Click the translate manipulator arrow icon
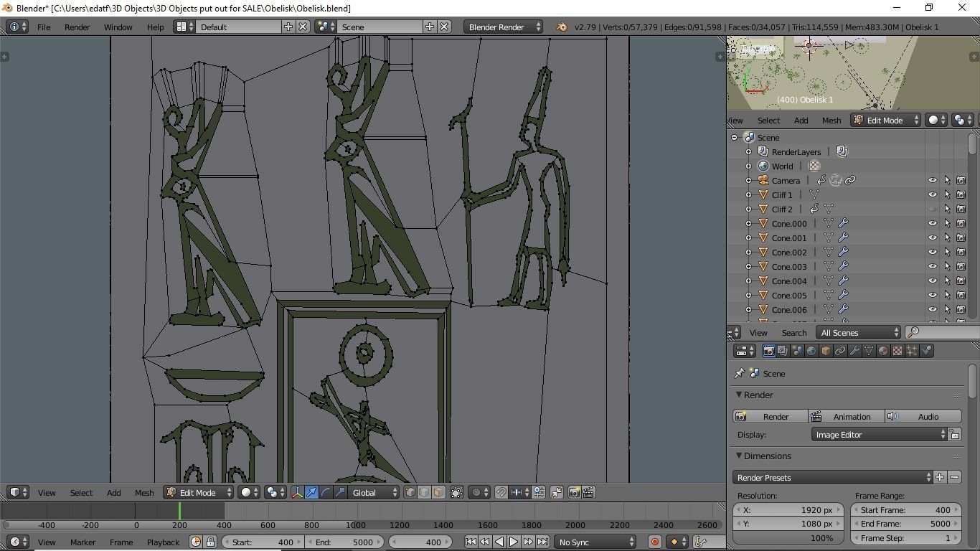 [312, 493]
